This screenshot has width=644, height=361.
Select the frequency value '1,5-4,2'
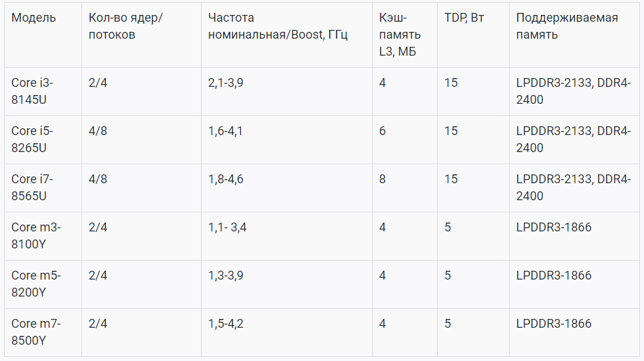pos(226,324)
